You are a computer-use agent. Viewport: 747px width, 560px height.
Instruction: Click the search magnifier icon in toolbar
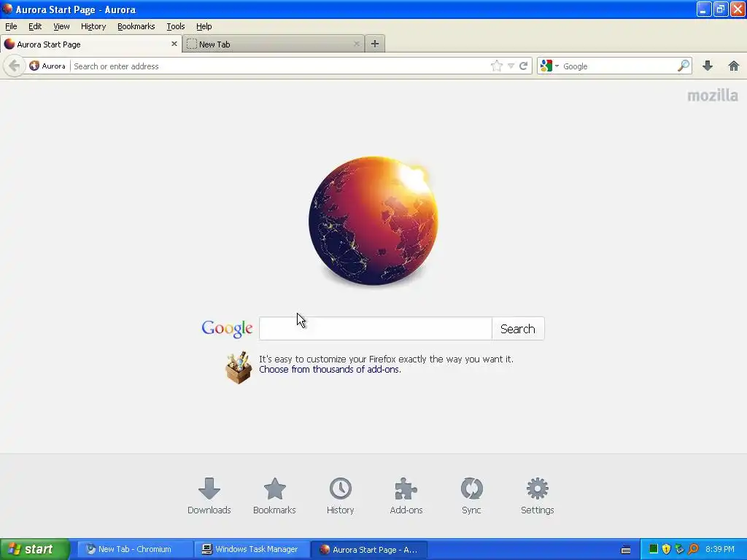[x=684, y=66]
